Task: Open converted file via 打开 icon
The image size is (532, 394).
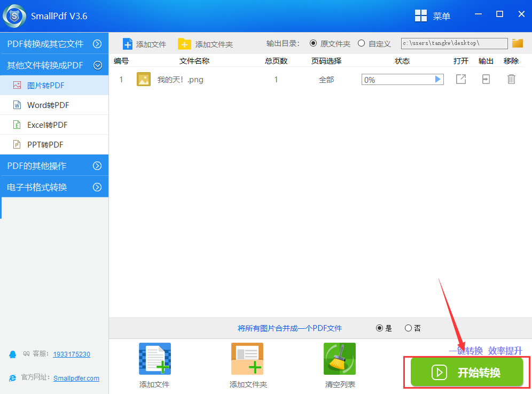Action: click(x=461, y=79)
